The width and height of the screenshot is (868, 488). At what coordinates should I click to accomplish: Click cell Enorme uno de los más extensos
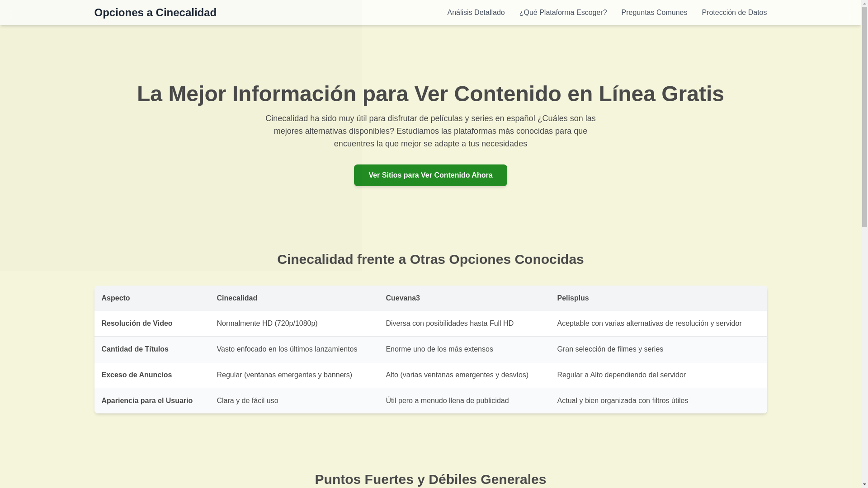click(464, 349)
